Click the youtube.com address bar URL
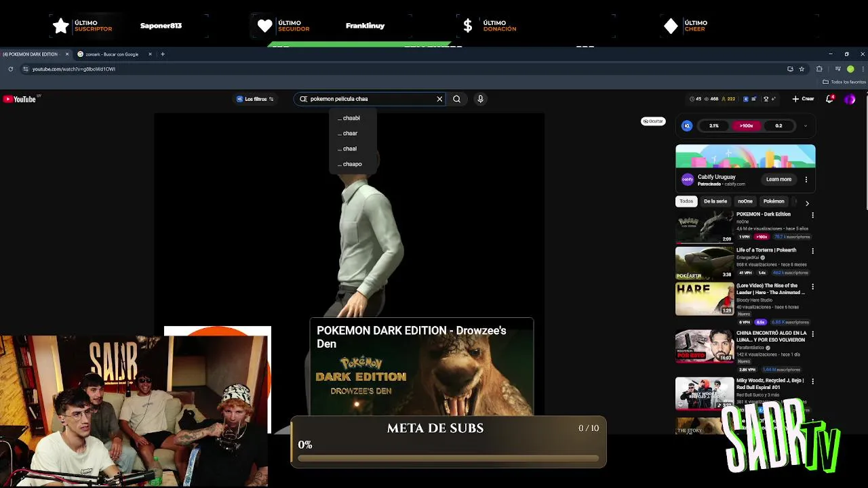Viewport: 868px width, 488px height. (74, 69)
